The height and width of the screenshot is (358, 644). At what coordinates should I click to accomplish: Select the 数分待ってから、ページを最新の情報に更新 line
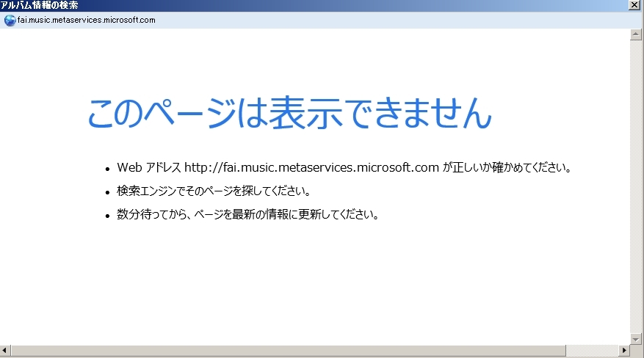click(247, 215)
